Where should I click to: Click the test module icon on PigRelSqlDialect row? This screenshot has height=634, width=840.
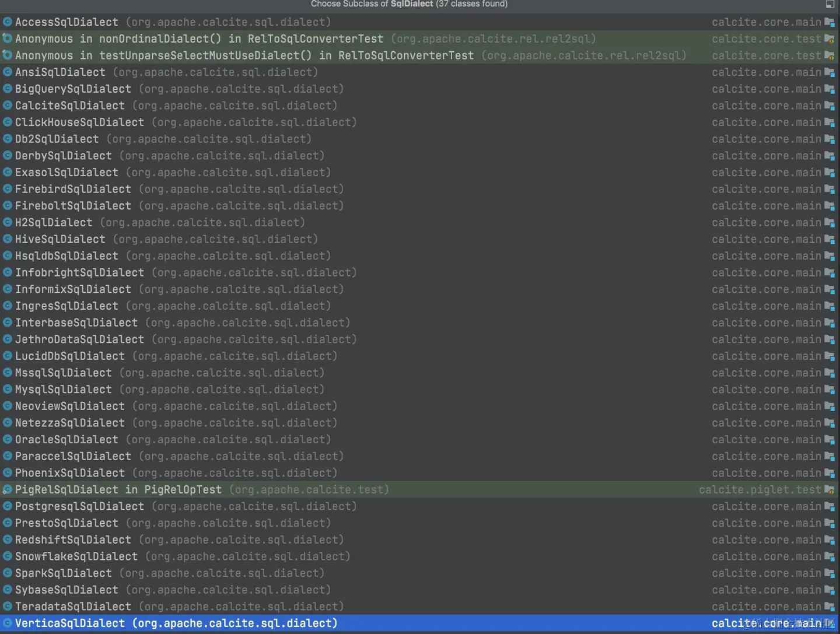click(829, 490)
